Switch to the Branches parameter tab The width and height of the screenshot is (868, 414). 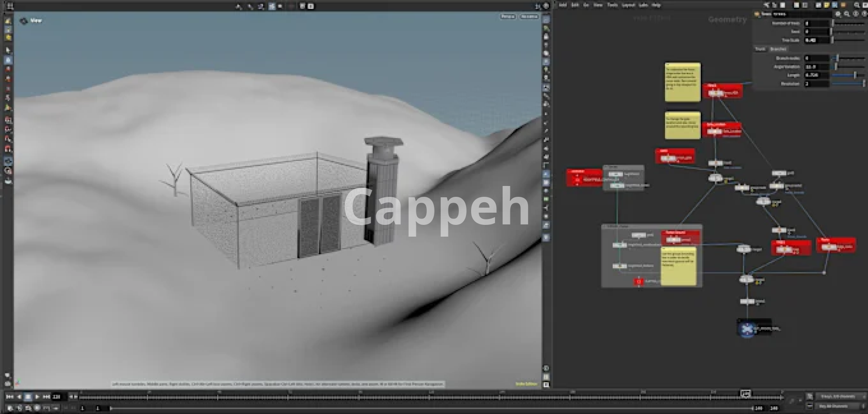pos(778,49)
